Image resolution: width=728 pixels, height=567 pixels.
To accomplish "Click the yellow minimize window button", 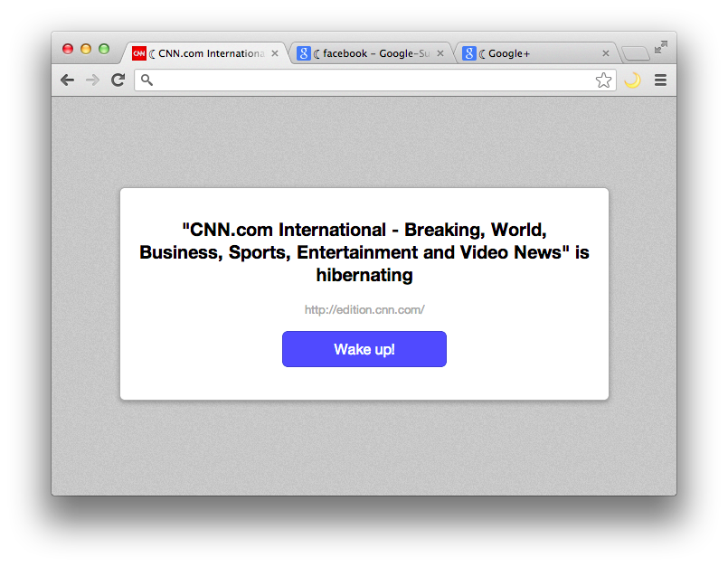I will pyautogui.click(x=86, y=49).
